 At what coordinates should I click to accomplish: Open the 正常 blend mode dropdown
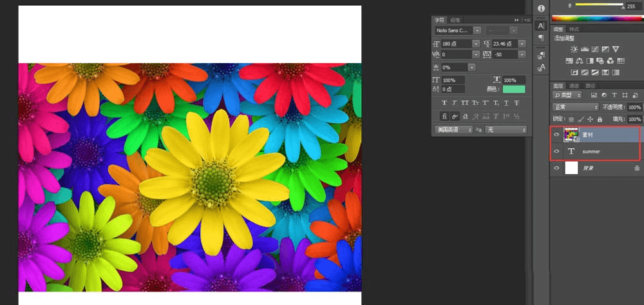[575, 107]
